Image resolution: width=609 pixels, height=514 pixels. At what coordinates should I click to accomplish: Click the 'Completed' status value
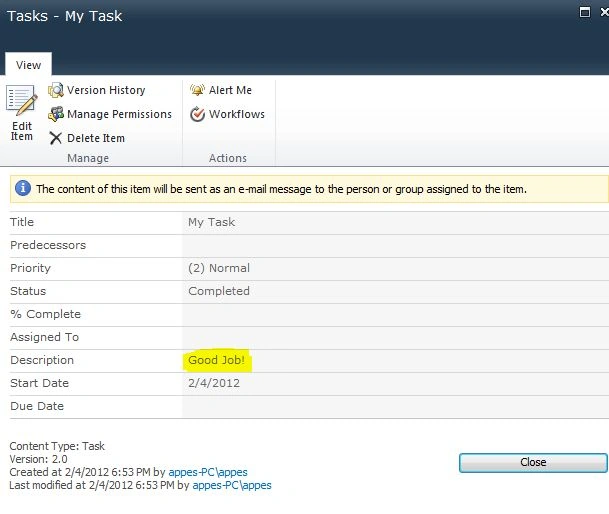[219, 291]
